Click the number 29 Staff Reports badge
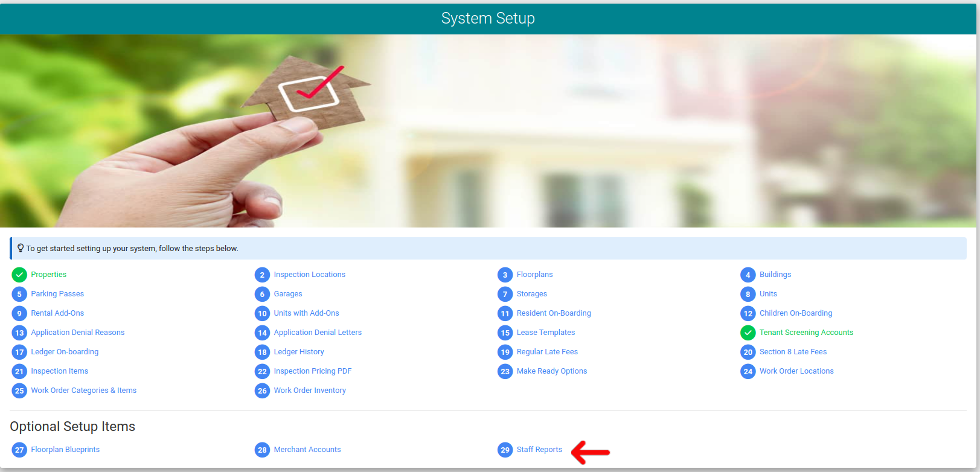 (x=505, y=450)
